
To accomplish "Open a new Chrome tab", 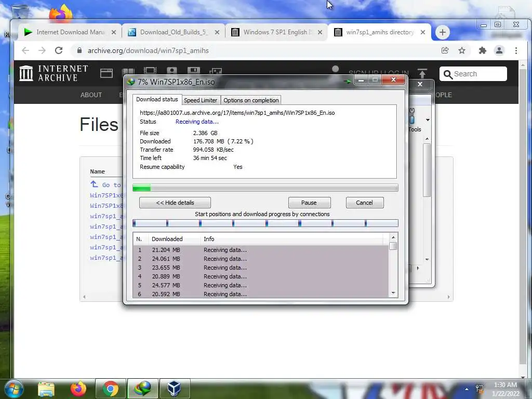I will [443, 32].
